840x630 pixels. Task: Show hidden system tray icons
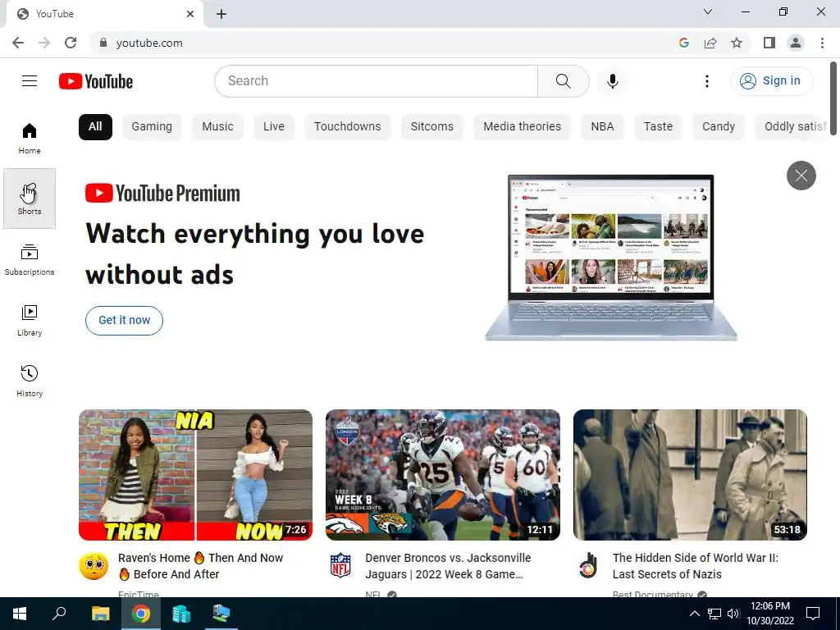tap(694, 614)
